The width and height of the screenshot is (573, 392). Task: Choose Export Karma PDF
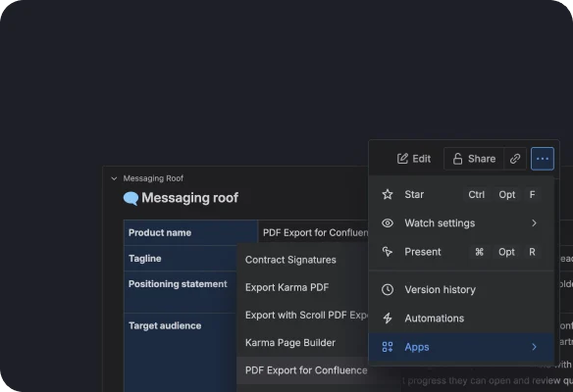286,287
